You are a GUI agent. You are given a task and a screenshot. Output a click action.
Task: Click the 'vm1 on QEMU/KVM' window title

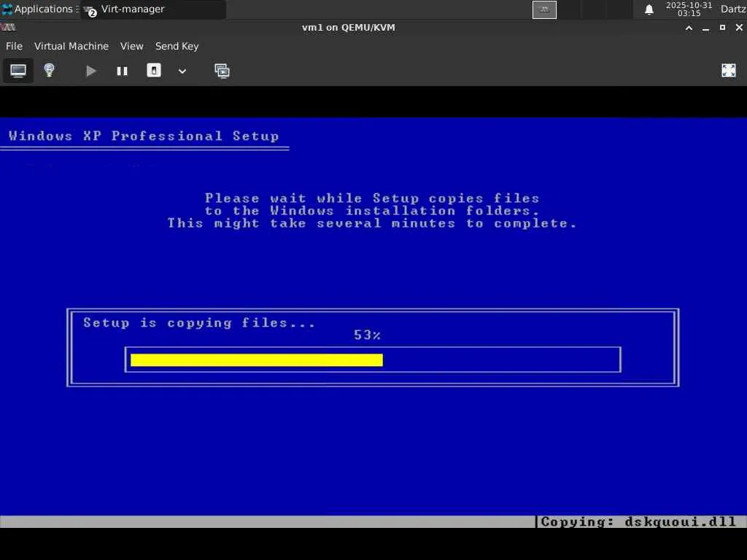[349, 28]
